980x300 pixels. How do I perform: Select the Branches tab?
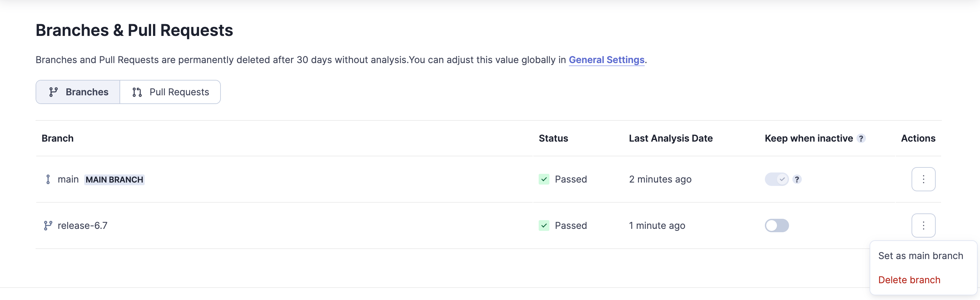click(78, 92)
